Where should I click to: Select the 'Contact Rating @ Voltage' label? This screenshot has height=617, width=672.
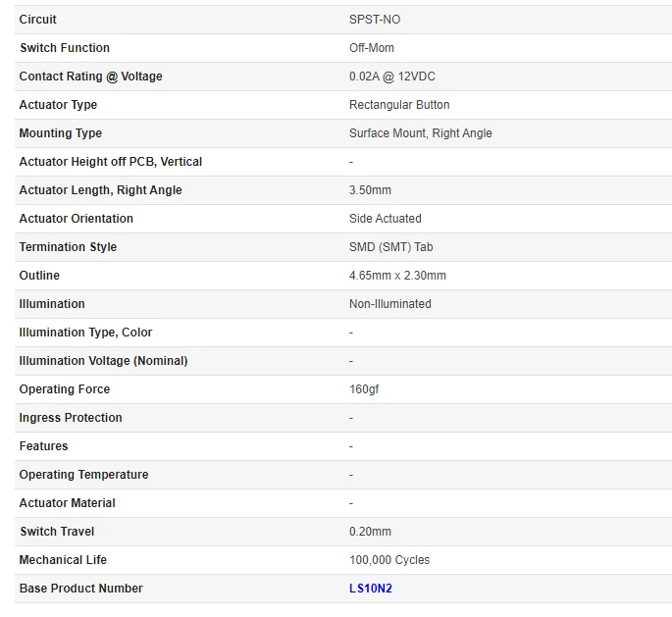pyautogui.click(x=91, y=77)
